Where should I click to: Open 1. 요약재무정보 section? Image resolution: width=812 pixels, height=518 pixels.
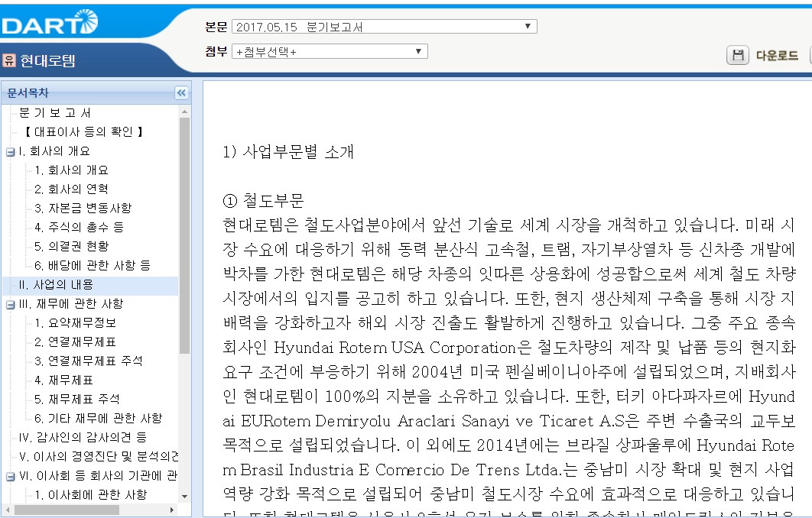click(x=75, y=323)
